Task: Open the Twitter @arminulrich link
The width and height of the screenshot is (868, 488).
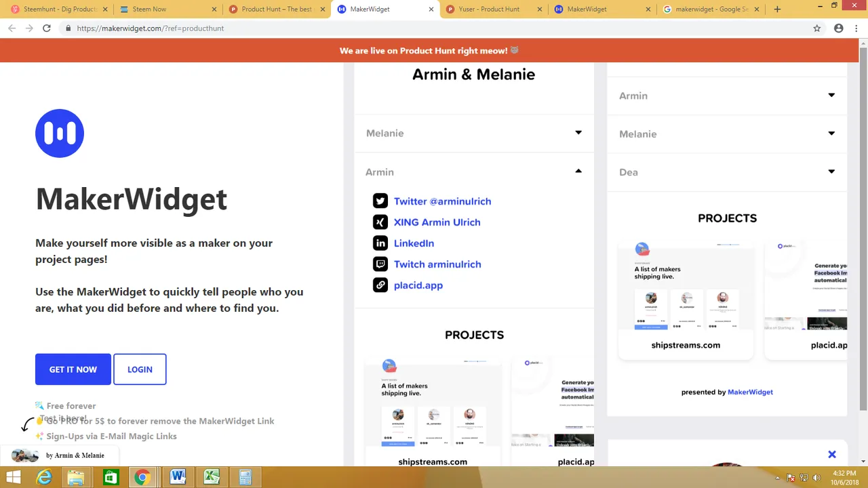Action: tap(442, 201)
